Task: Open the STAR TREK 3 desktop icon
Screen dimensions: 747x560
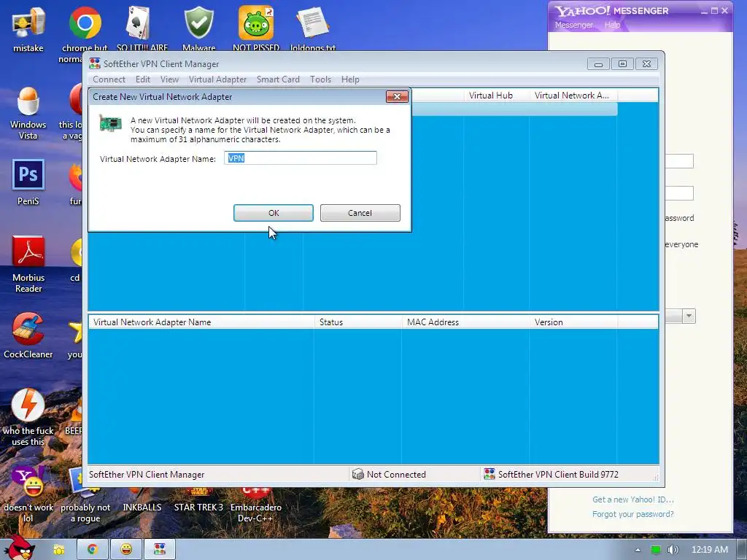Action: click(198, 500)
